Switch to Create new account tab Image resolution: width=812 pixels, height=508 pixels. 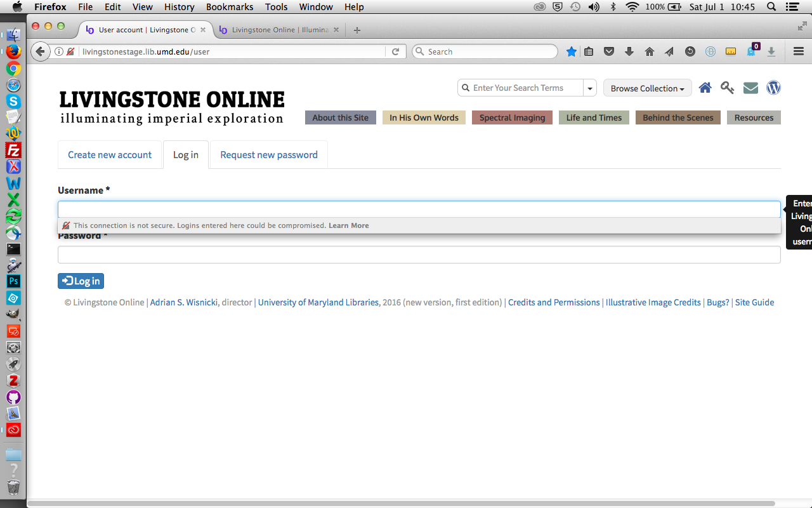[x=110, y=155]
